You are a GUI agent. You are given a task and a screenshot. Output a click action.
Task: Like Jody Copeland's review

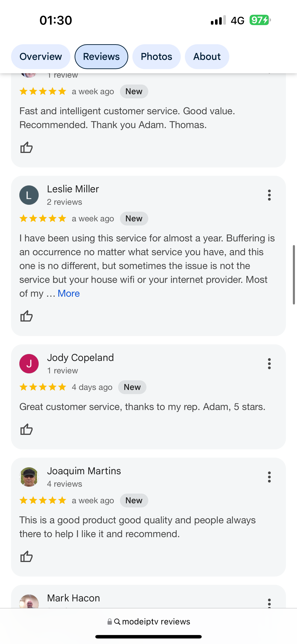(x=26, y=429)
